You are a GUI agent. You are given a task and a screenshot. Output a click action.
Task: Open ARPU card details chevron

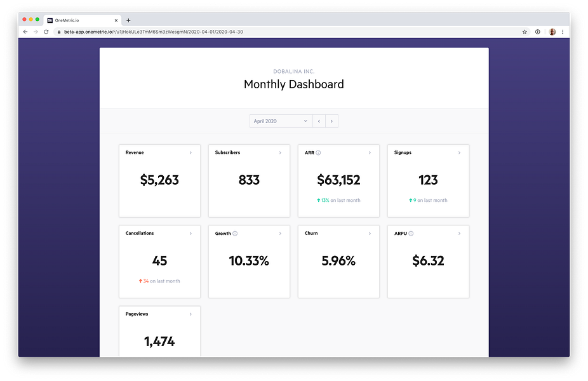(x=459, y=233)
